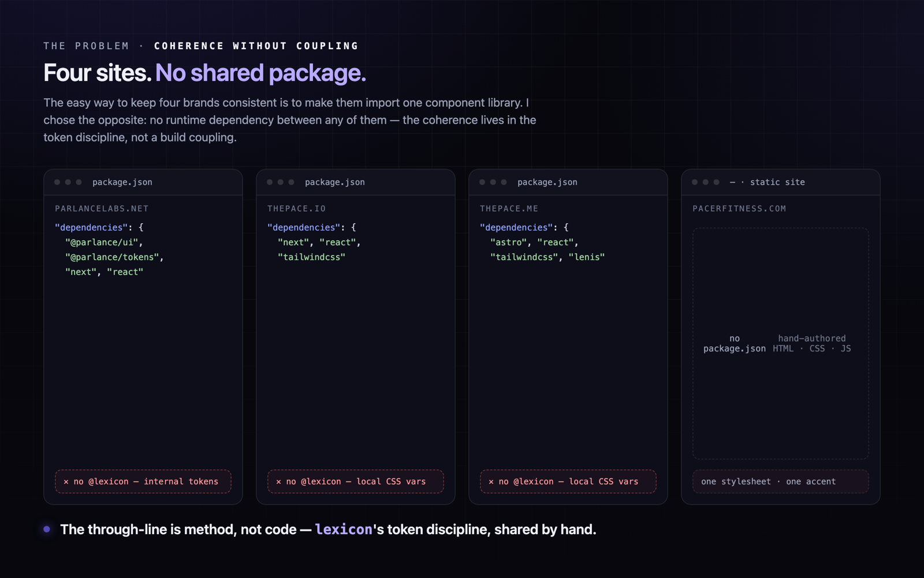Click the No shared package heading text
This screenshot has height=578, width=924.
pos(260,73)
